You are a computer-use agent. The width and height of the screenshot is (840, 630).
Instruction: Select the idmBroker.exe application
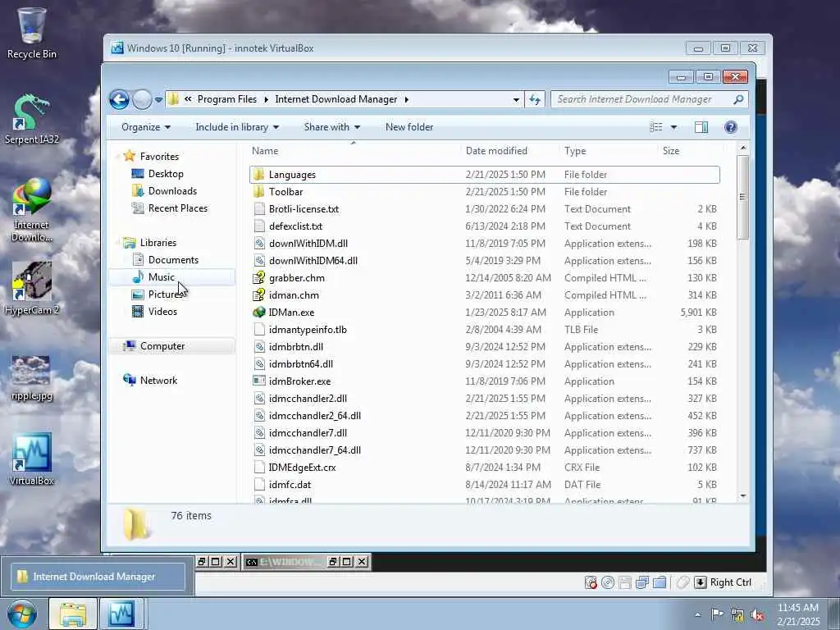(x=484, y=381)
